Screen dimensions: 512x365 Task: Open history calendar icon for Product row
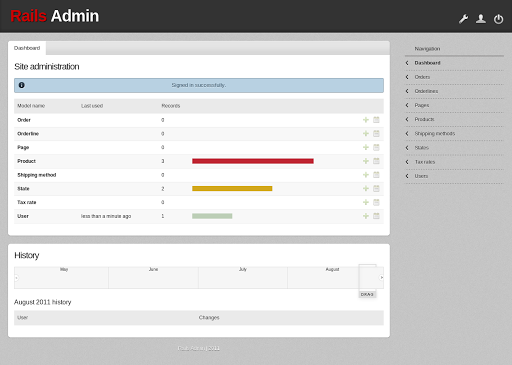pos(376,161)
